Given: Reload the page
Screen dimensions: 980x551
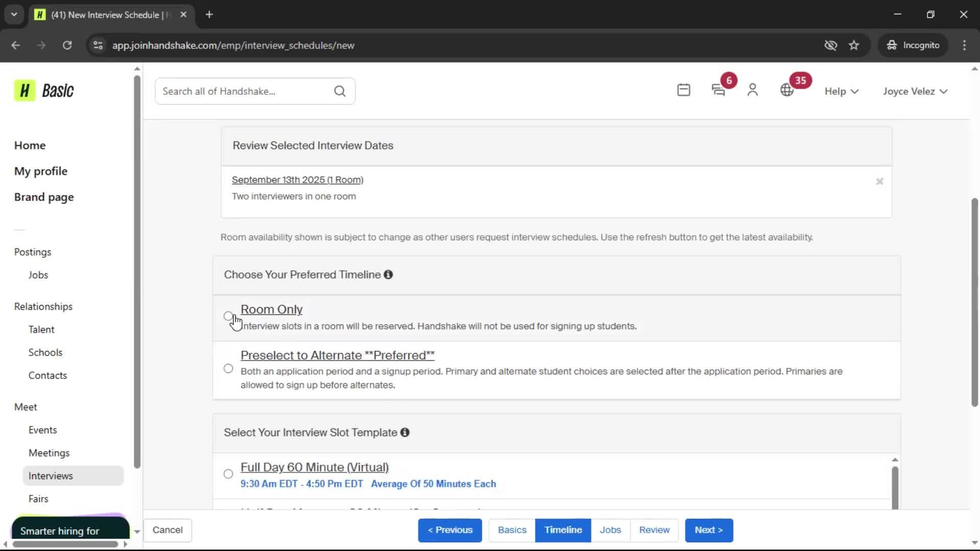Looking at the screenshot, I should pos(67,45).
